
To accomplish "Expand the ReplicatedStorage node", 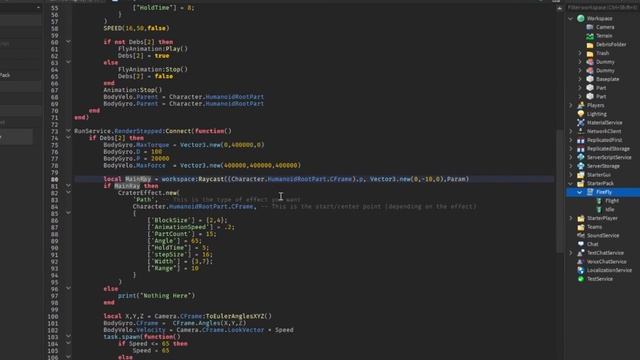I will click(x=571, y=149).
